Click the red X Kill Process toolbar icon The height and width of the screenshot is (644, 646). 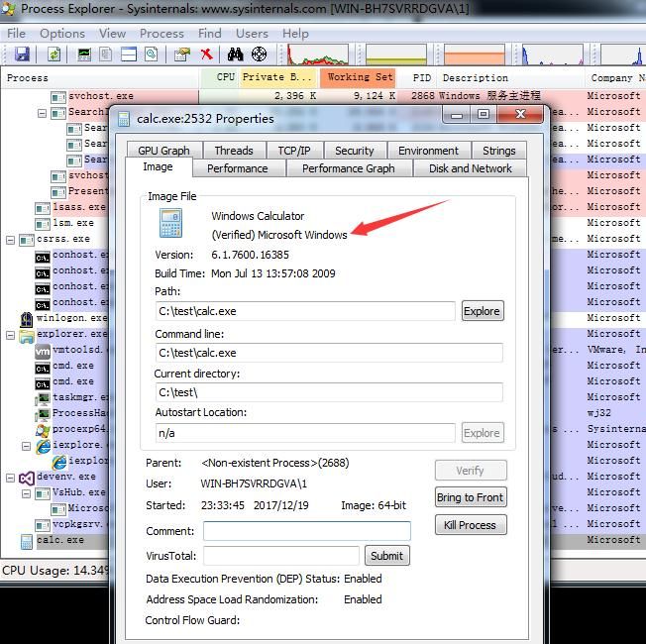click(x=206, y=54)
